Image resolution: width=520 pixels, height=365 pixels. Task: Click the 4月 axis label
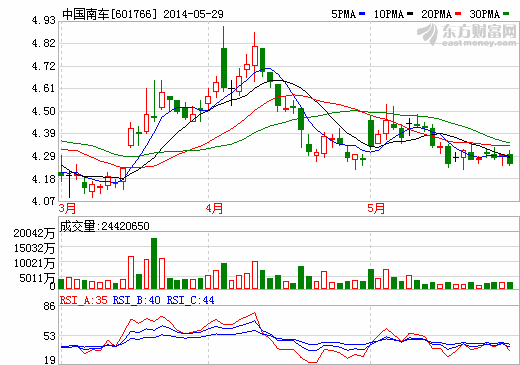214,209
